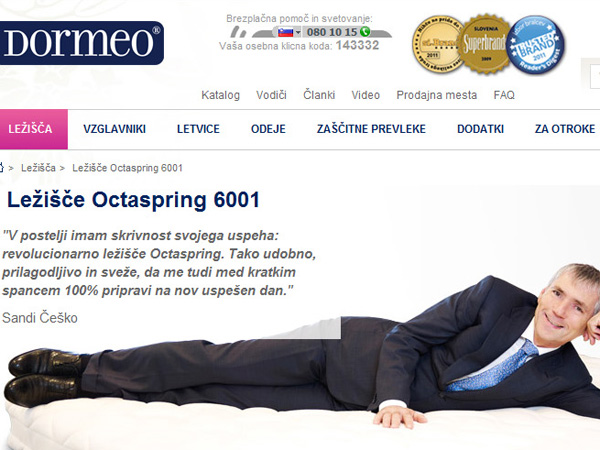The image size is (600, 450).
Task: Click the Dormeo logo
Action: 82,43
